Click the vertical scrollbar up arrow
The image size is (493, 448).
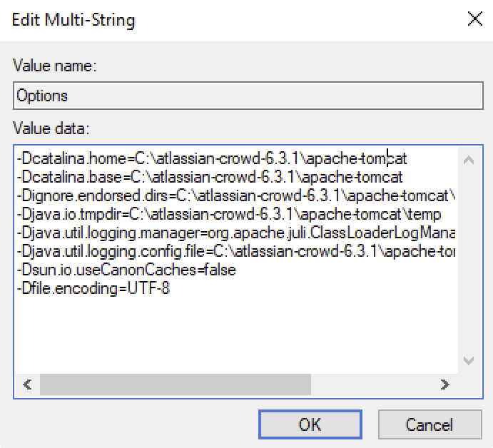pos(468,161)
